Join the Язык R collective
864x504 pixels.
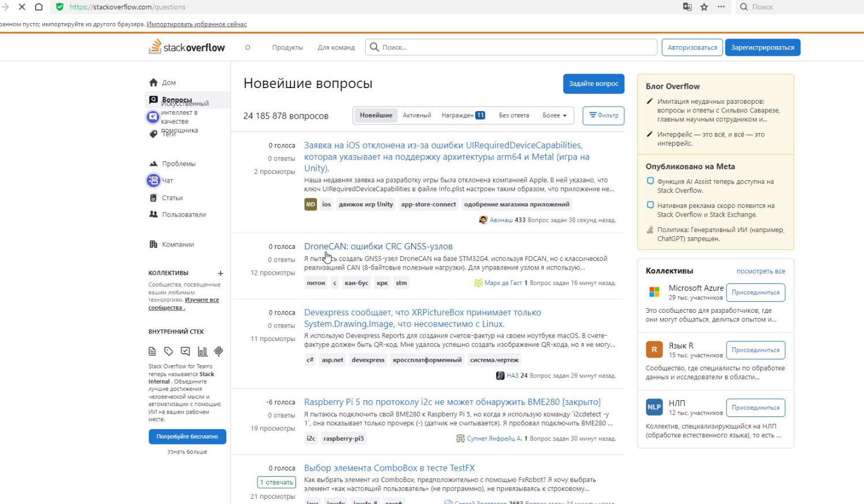click(755, 350)
